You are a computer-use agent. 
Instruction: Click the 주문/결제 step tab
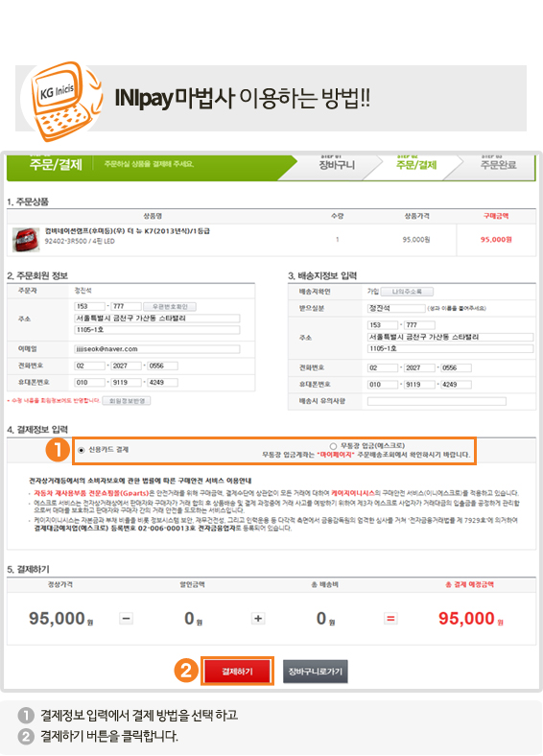click(416, 165)
